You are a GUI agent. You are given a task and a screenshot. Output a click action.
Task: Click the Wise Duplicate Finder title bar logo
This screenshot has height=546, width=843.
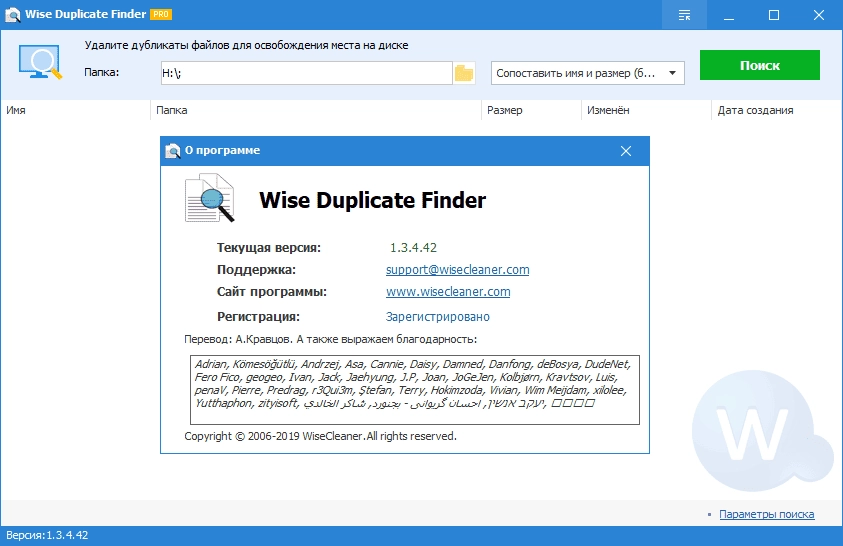[12, 15]
